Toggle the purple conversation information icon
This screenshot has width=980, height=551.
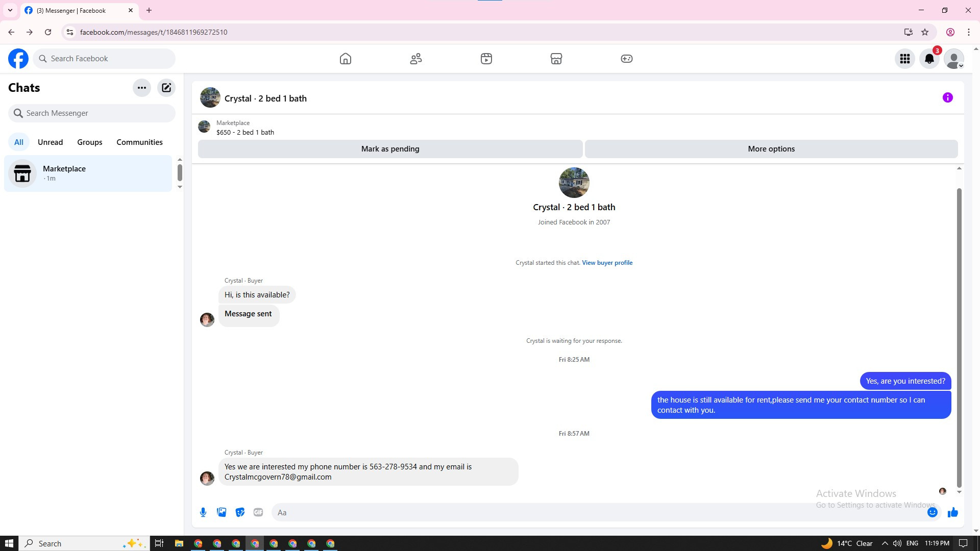tap(948, 97)
